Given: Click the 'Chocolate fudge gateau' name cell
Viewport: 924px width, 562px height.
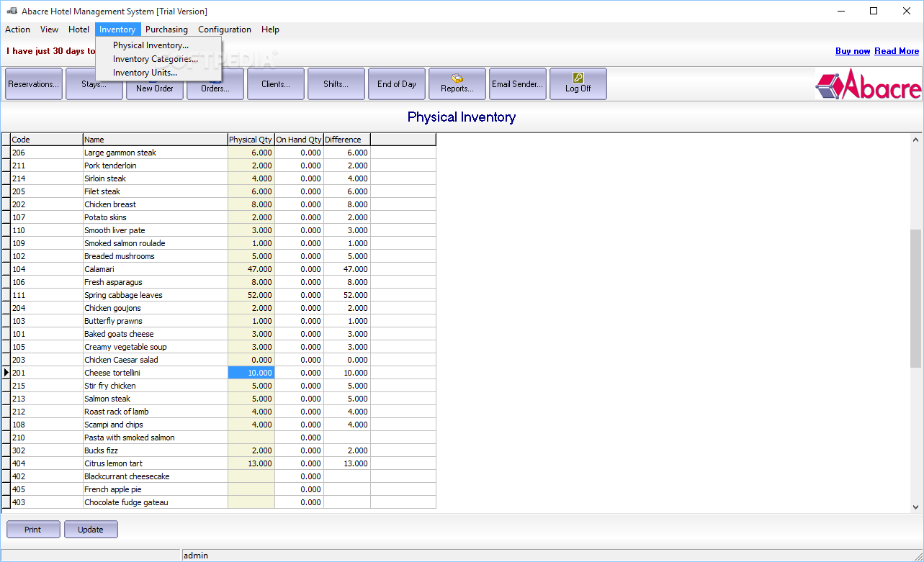Looking at the screenshot, I should tap(156, 502).
